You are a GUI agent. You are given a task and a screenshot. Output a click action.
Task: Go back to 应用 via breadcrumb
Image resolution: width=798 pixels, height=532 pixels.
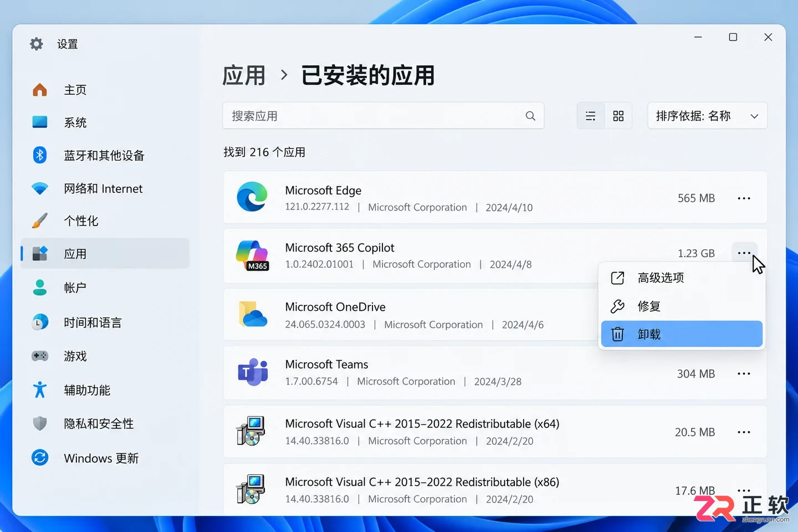pyautogui.click(x=244, y=75)
